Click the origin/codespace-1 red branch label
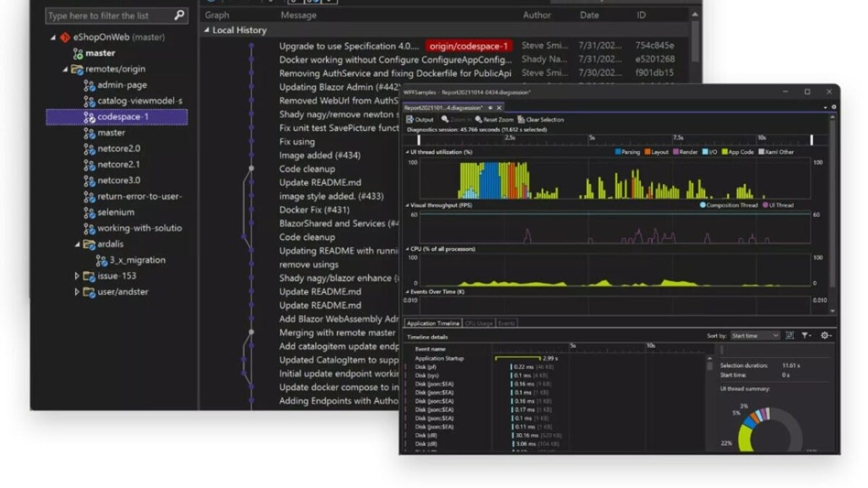The height and width of the screenshot is (488, 868). click(x=469, y=46)
